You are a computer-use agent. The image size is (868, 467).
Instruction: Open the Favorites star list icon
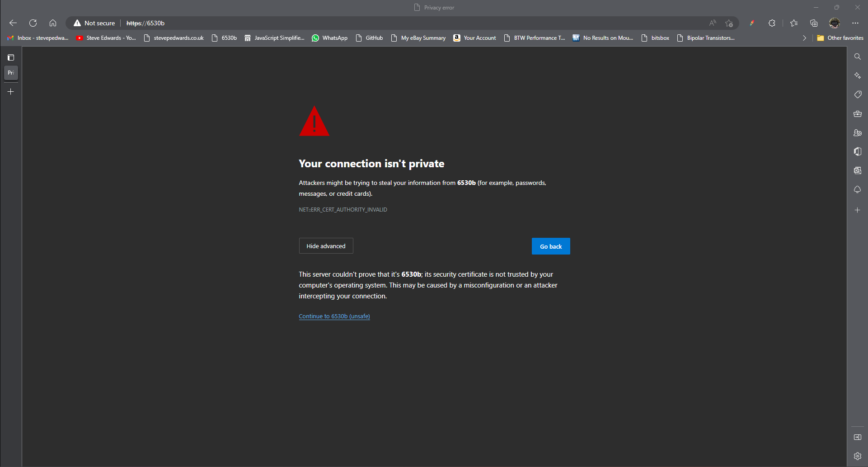tap(794, 23)
